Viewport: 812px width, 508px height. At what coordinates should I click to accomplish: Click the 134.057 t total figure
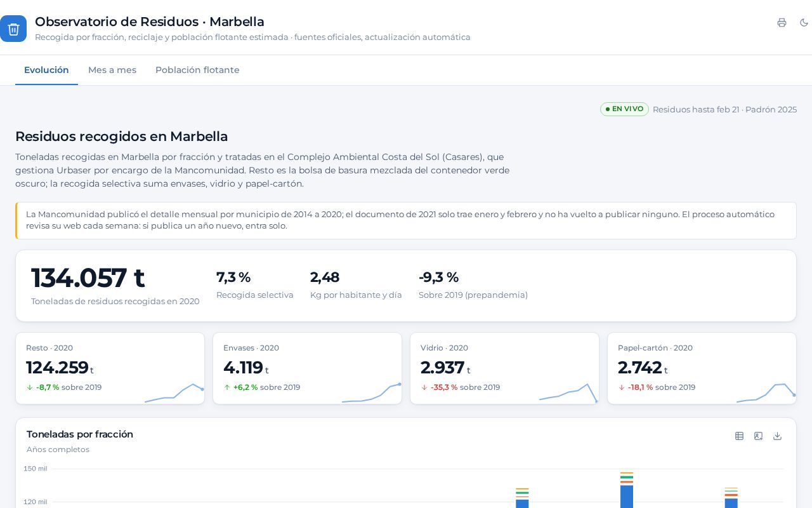(x=88, y=278)
